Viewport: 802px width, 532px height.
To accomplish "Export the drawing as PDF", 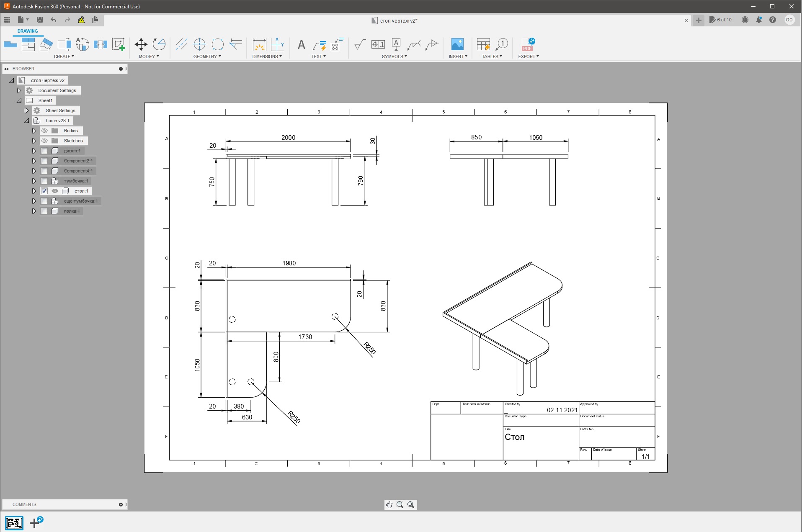I will pyautogui.click(x=528, y=44).
